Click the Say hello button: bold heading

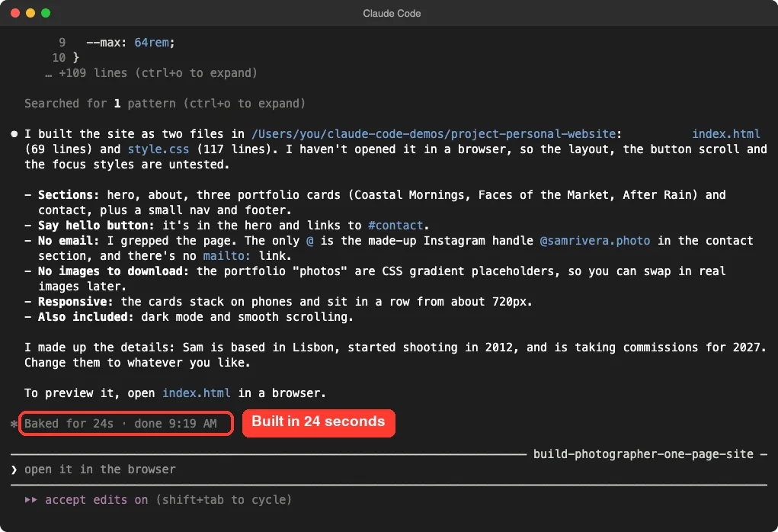[96, 226]
